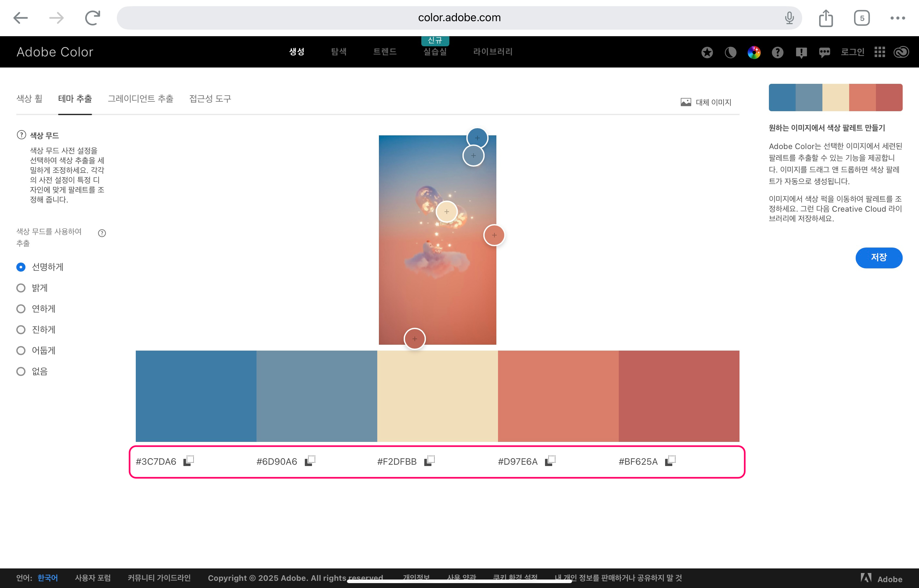Select the 어둡게 color mood radio button
Viewport: 919px width, 588px height.
21,351
